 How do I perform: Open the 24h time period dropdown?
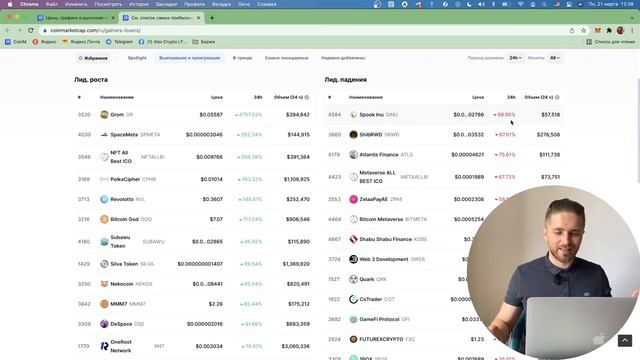click(x=515, y=58)
